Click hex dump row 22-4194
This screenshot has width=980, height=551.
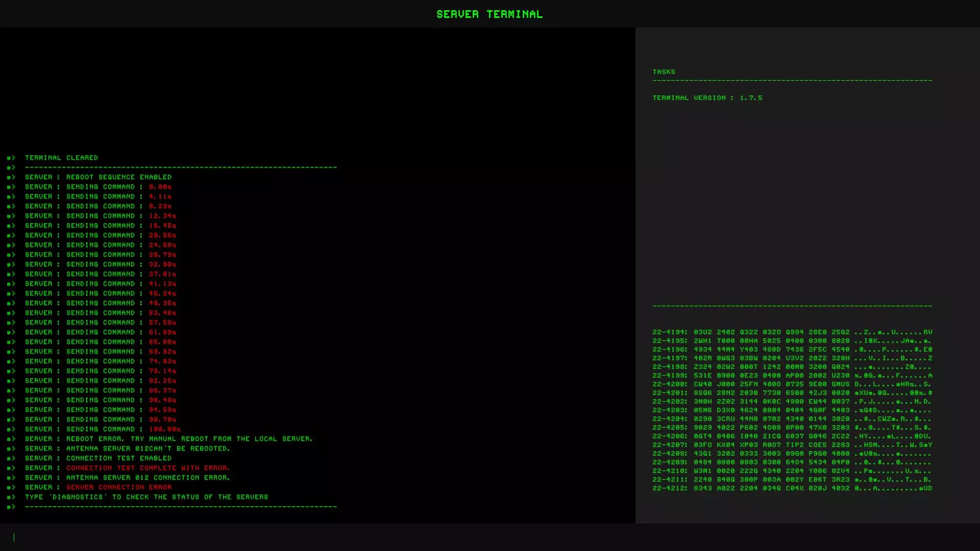coord(792,332)
